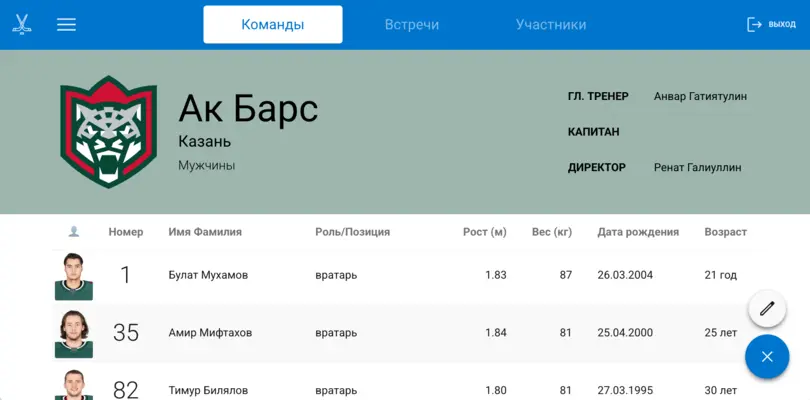
Task: Switch to the Встречи tab
Action: click(412, 24)
